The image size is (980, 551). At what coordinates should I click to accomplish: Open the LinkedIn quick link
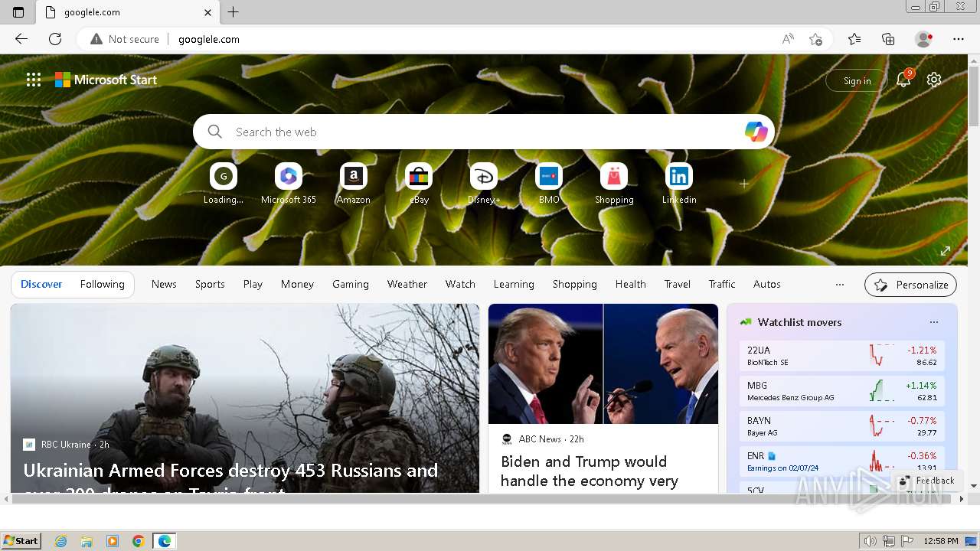pos(679,184)
